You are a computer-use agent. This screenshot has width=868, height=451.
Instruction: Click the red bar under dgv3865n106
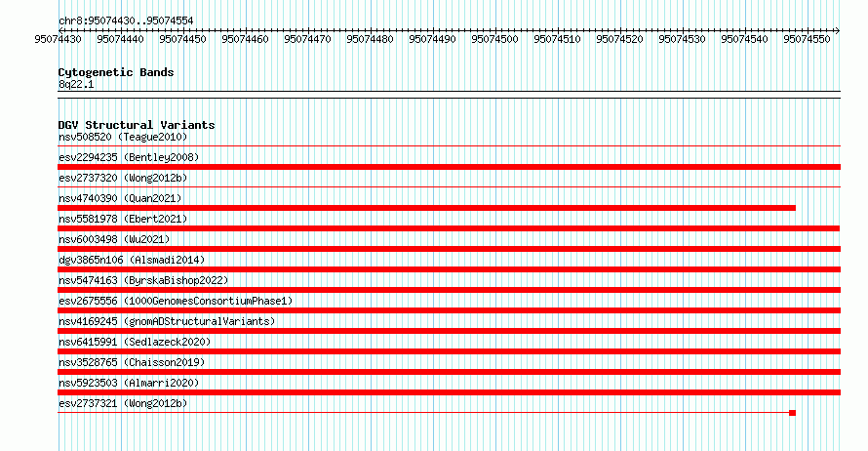pyautogui.click(x=449, y=269)
